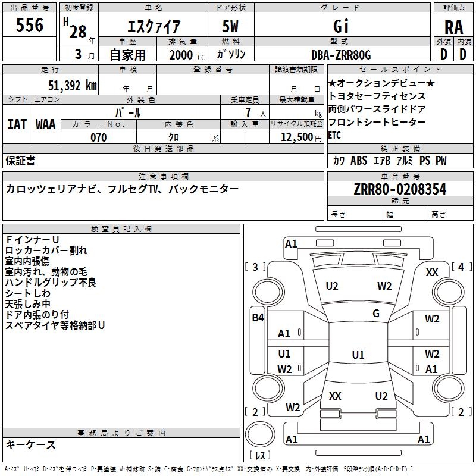Select inspector note 室内内張傷
The height and width of the screenshot is (476, 476).
tap(27, 261)
